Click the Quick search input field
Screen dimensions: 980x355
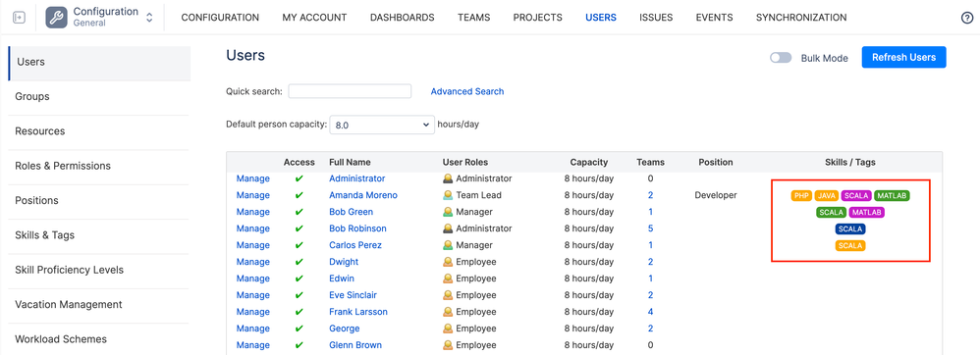tap(350, 91)
